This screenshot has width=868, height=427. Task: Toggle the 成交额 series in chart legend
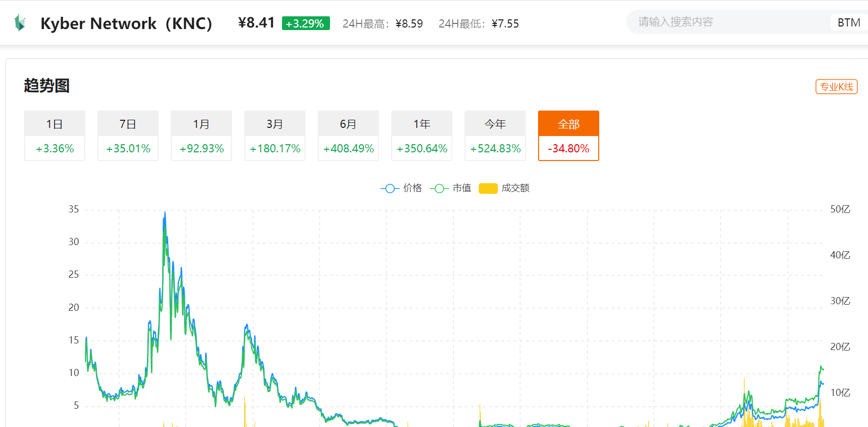(504, 188)
